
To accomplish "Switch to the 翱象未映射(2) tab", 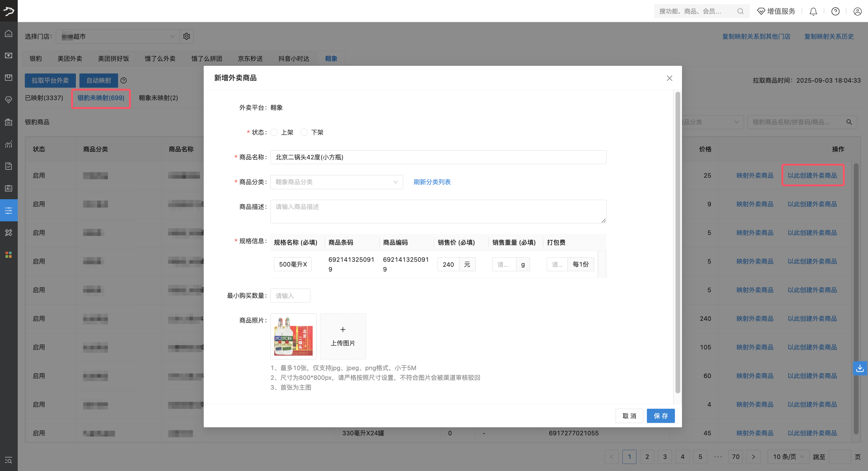I will pyautogui.click(x=158, y=98).
